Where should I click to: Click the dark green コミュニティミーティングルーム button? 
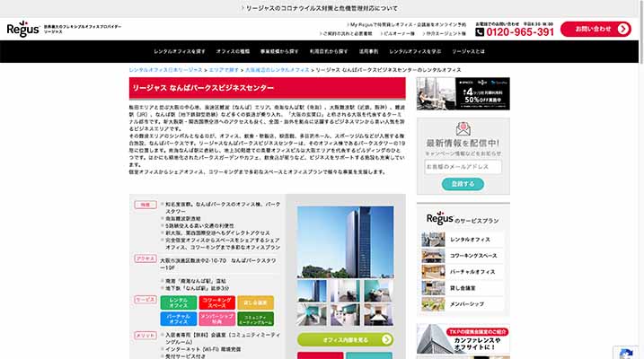[x=255, y=319]
